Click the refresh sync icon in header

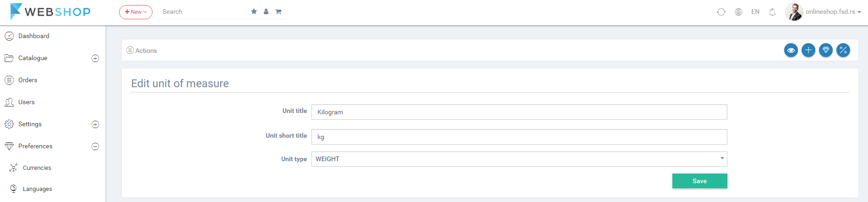(x=721, y=12)
